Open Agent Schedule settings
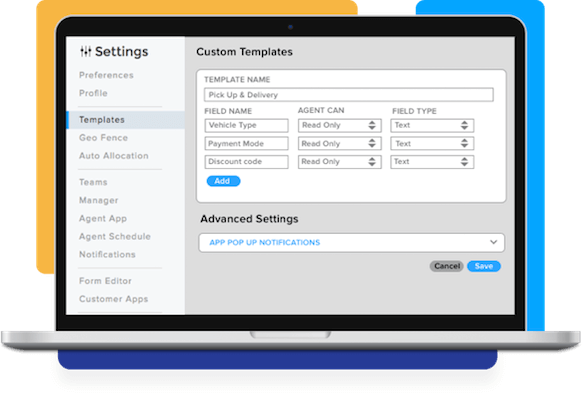 pos(115,236)
